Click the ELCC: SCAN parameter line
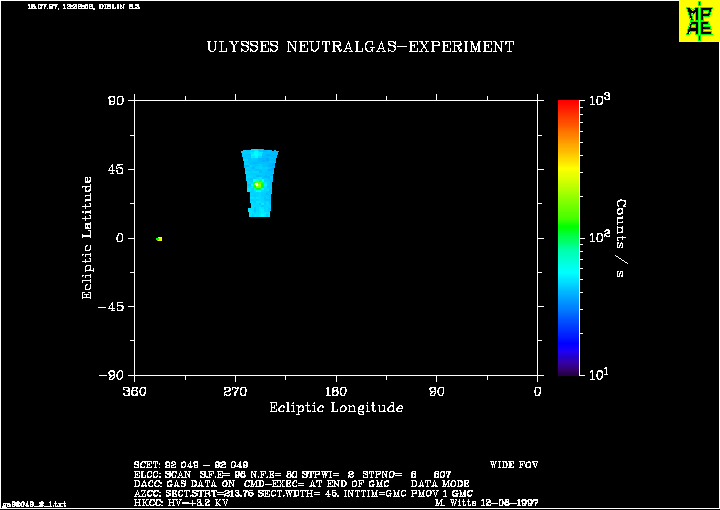 [292, 475]
